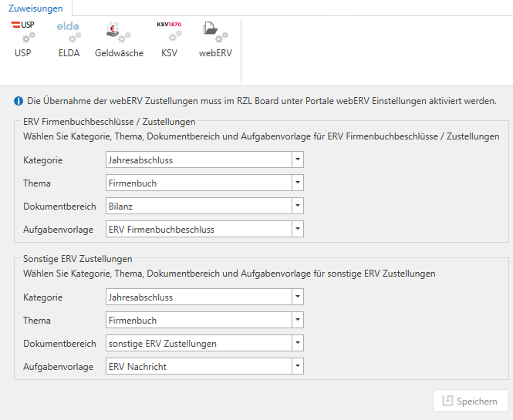Viewport: 513px width, 420px height.
Task: Click the KSV 1870 icon
Action: tap(168, 40)
